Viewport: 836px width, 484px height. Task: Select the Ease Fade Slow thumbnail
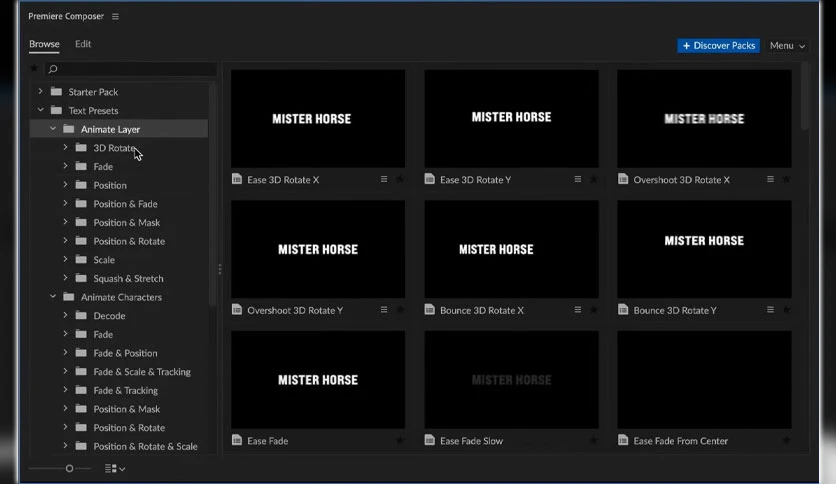pyautogui.click(x=511, y=380)
